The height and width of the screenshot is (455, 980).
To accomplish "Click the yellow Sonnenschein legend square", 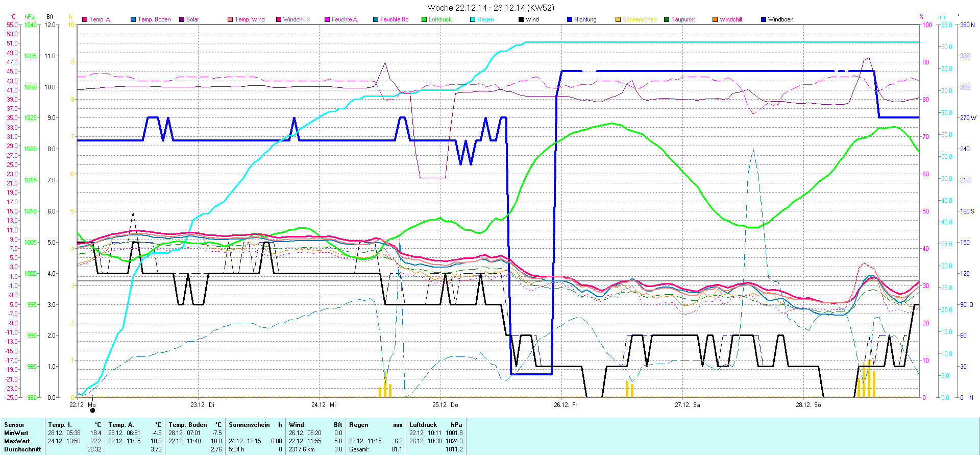I will (618, 19).
